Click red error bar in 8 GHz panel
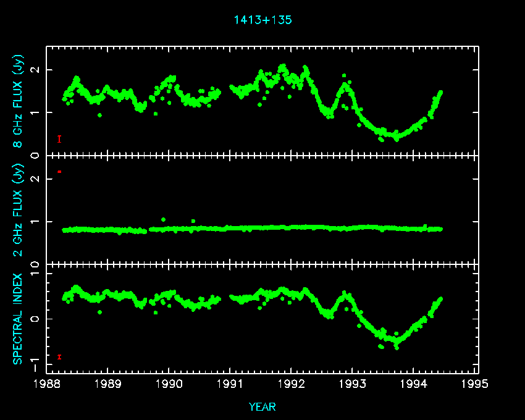This screenshot has height=420, width=525. point(59,139)
